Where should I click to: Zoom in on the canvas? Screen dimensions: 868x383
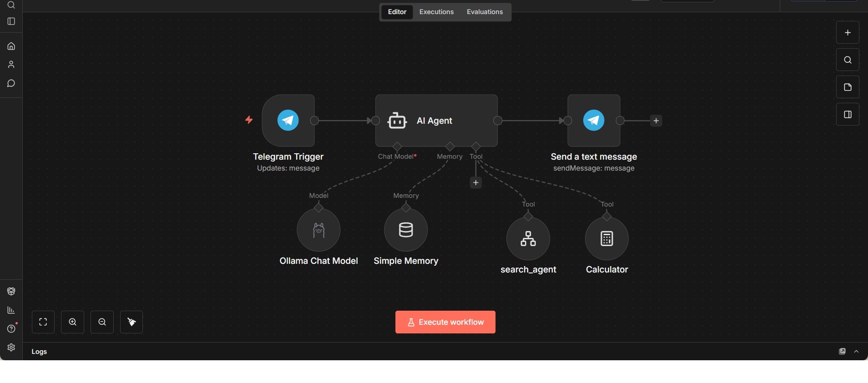coord(73,322)
